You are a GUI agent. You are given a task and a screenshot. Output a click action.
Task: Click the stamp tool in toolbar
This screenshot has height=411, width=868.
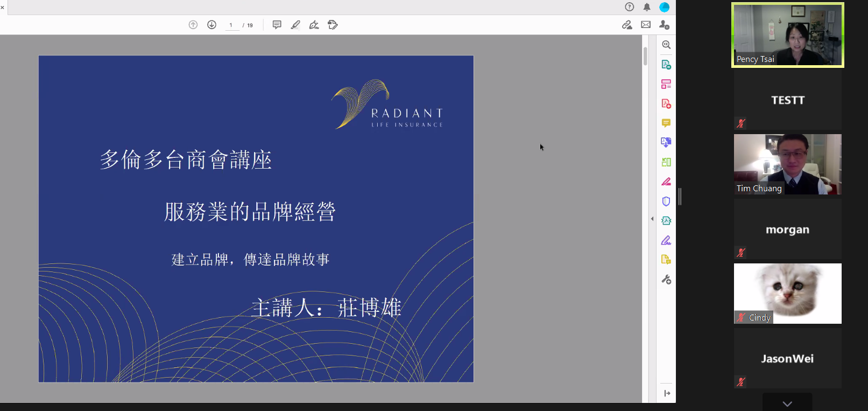tap(333, 25)
